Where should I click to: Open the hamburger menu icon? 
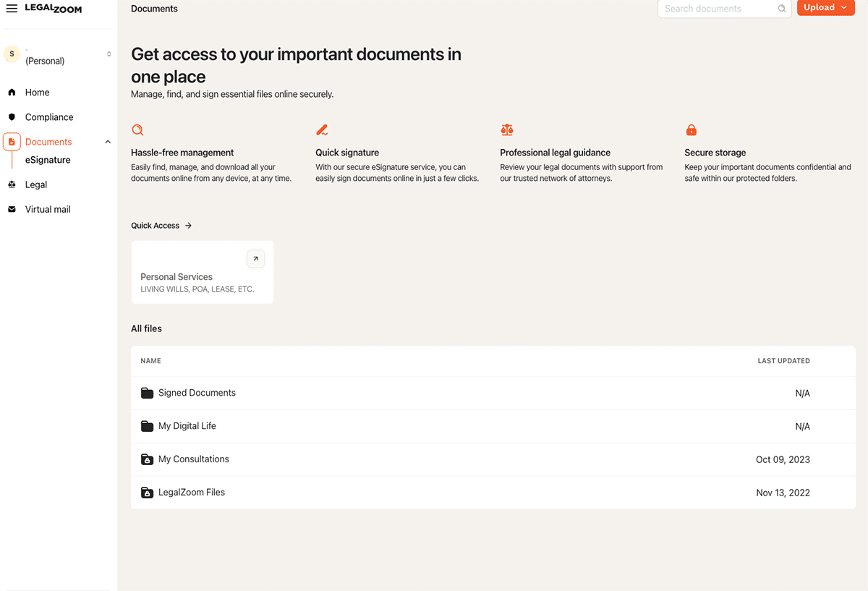pyautogui.click(x=12, y=9)
